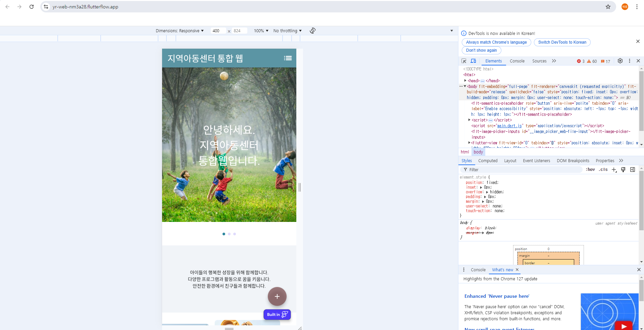Open the 17 issues counter
This screenshot has height=330, width=644.
(605, 61)
